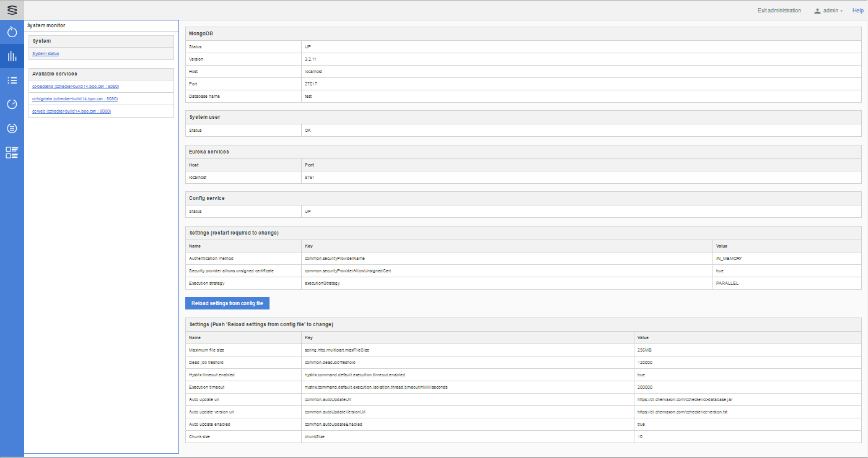The height and width of the screenshot is (458, 868).
Task: Select the bar chart system monitor icon
Action: pos(12,56)
